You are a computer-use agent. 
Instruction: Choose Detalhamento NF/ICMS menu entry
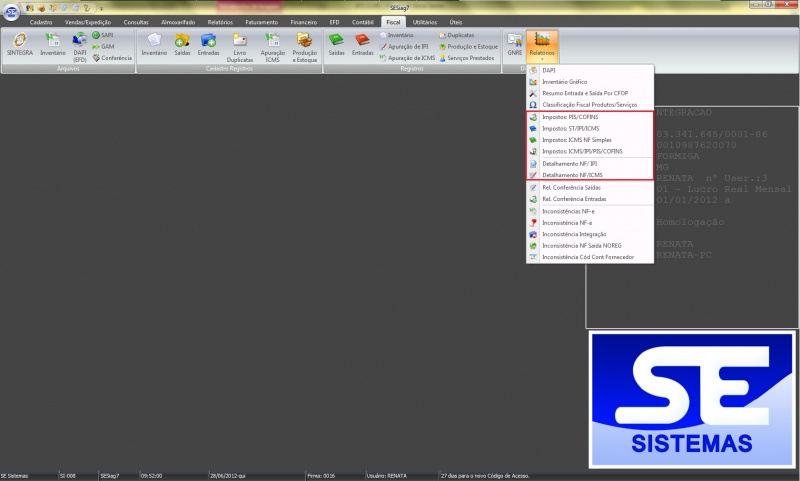pyautogui.click(x=573, y=174)
